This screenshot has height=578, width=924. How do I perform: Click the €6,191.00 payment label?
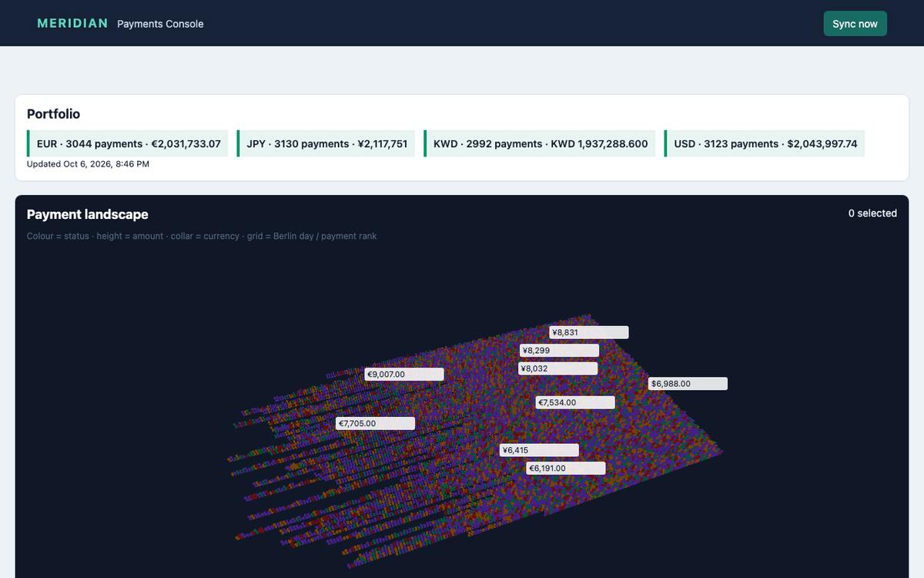coord(566,468)
